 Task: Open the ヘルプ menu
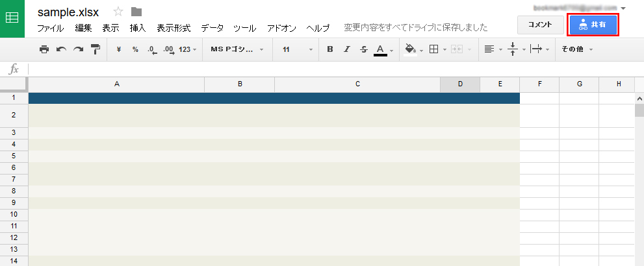coord(318,29)
